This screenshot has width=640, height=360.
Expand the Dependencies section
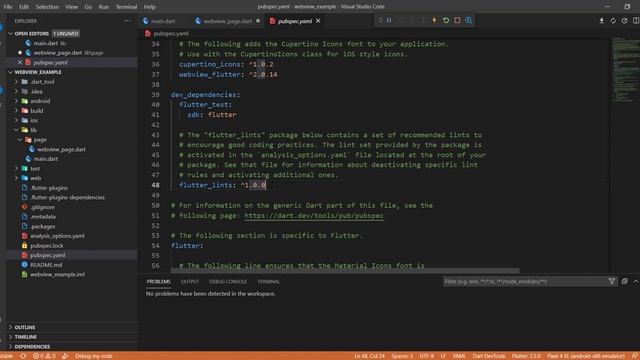(32, 347)
